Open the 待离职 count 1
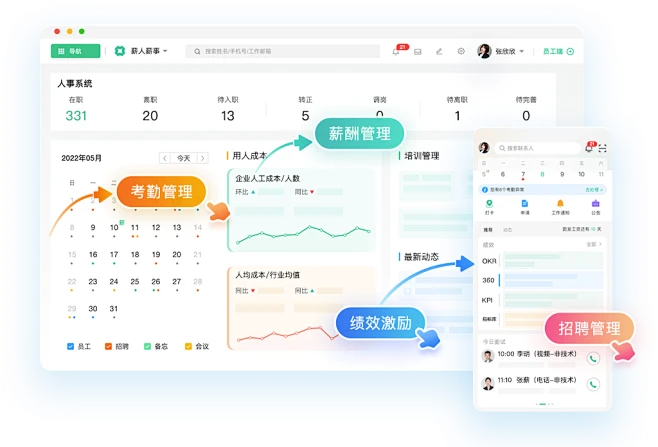This screenshot has width=658, height=447. click(457, 115)
